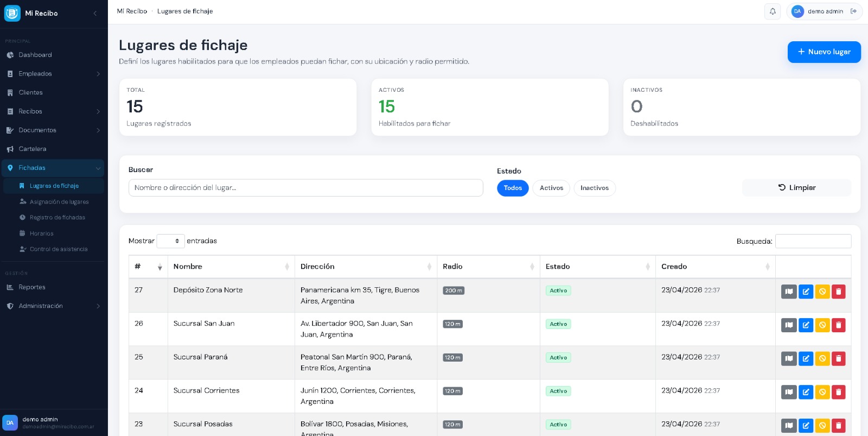The height and width of the screenshot is (436, 868).
Task: Click the Buscar name or address field
Action: pyautogui.click(x=305, y=188)
